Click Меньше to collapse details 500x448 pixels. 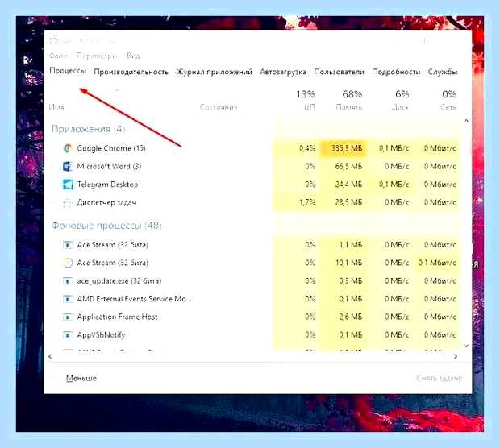(x=81, y=378)
